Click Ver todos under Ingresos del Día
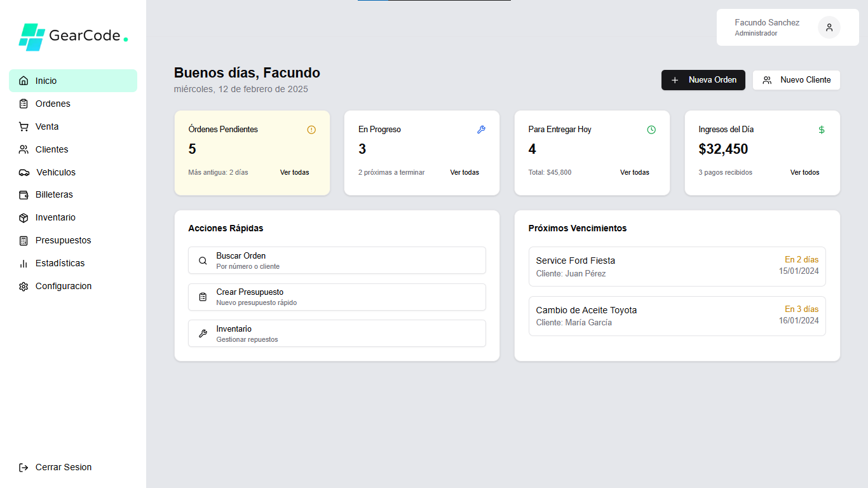Screen dimensions: 868x488 [x=804, y=172]
